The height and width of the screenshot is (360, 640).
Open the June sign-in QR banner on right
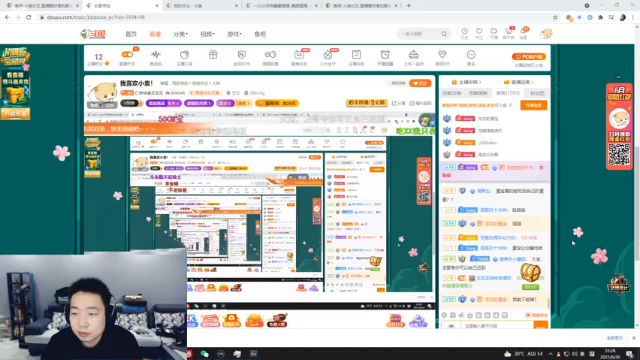(x=619, y=127)
